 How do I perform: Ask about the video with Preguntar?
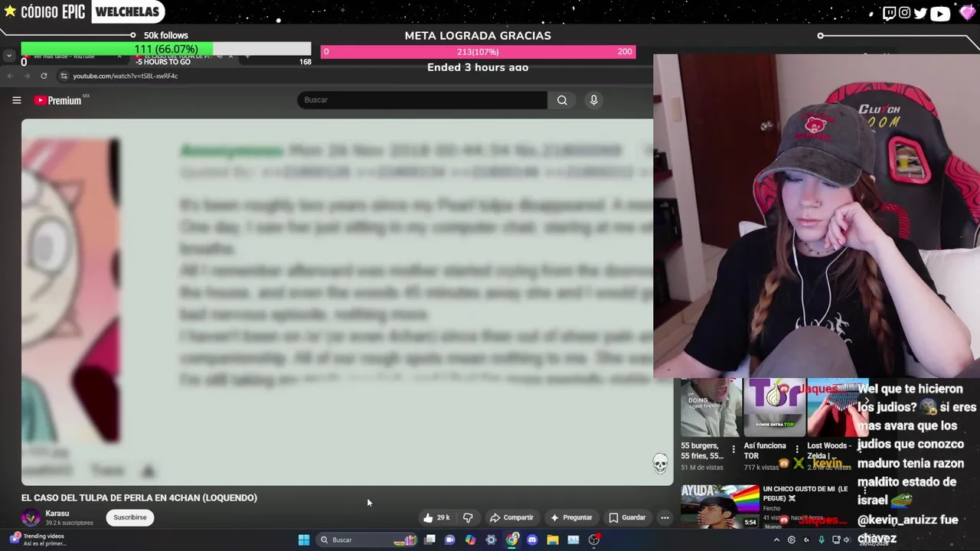tap(570, 517)
